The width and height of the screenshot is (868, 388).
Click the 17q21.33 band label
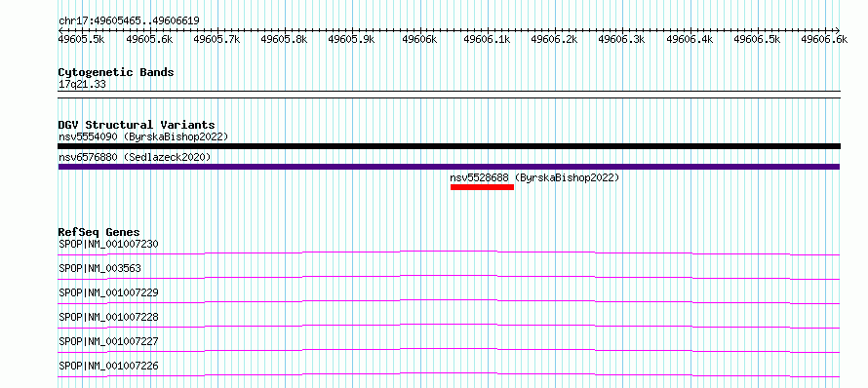(82, 85)
